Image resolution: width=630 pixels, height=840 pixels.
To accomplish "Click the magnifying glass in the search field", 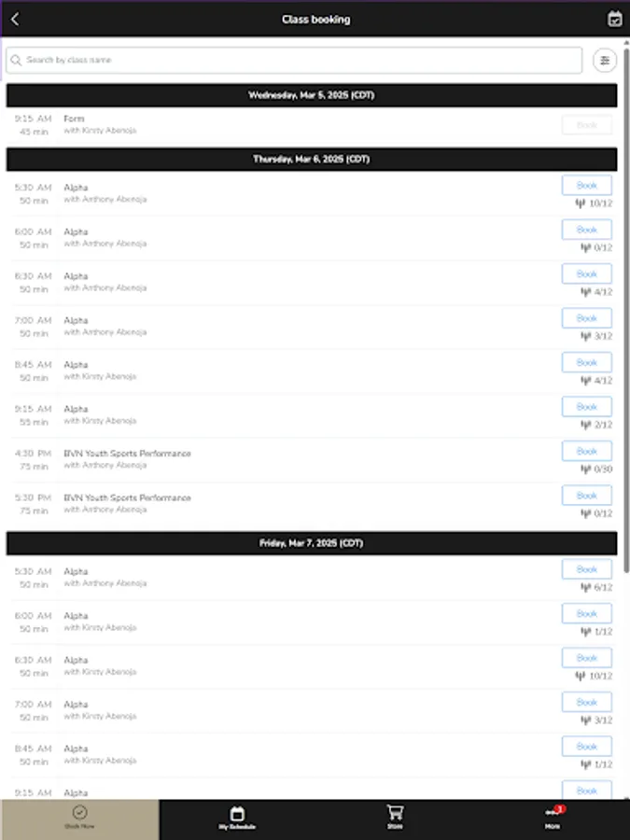I will 17,60.
